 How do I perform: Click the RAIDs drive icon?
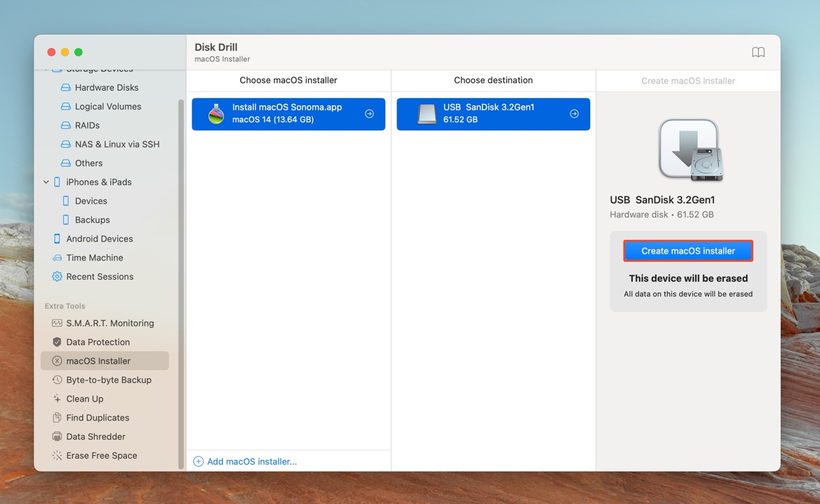tap(65, 126)
